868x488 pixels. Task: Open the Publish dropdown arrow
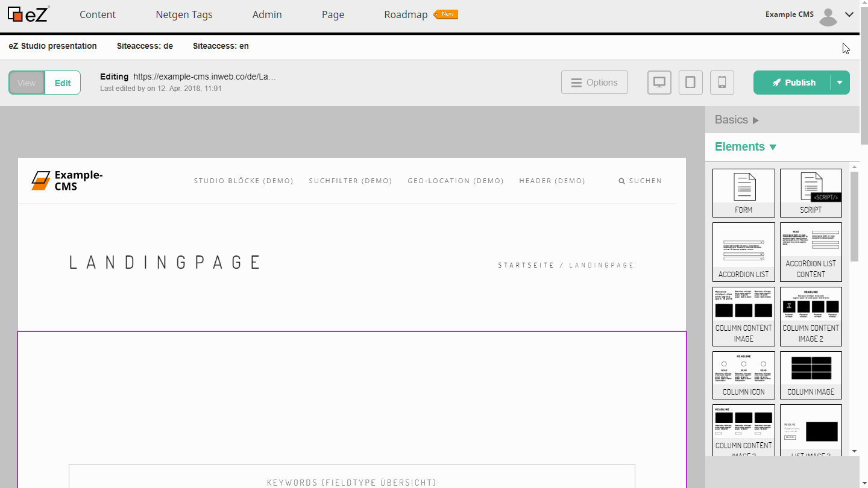(840, 83)
